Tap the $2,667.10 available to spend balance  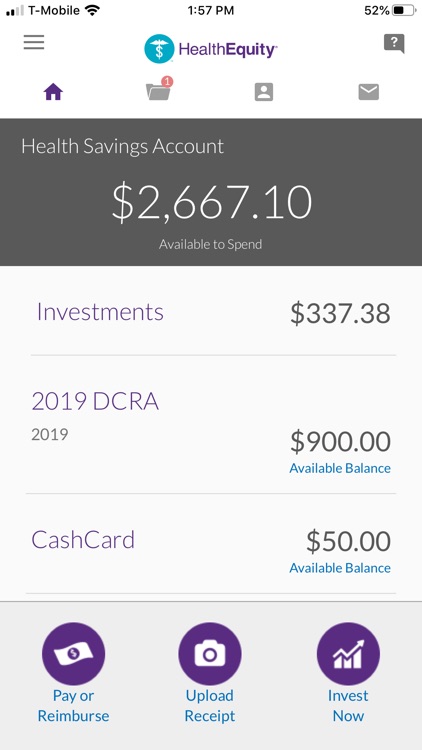(x=211, y=202)
